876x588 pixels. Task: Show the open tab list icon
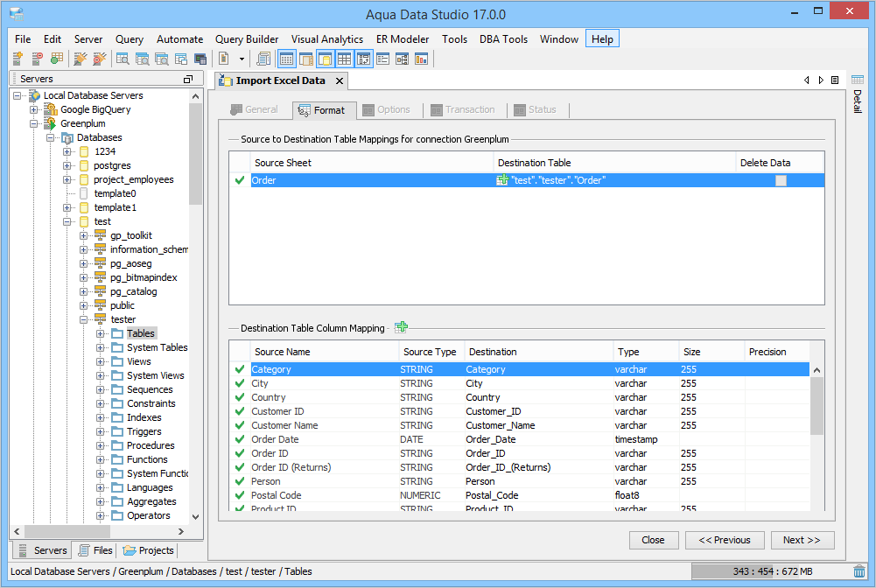point(835,80)
